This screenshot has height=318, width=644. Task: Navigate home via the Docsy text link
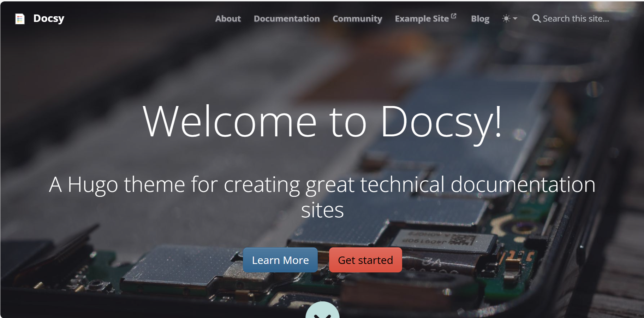[48, 18]
